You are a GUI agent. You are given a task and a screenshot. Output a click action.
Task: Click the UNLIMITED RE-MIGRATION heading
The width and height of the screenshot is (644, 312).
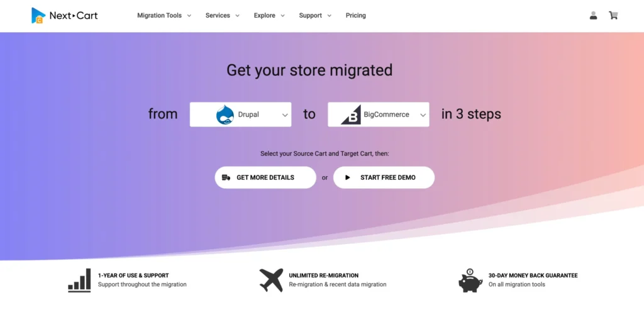(324, 276)
